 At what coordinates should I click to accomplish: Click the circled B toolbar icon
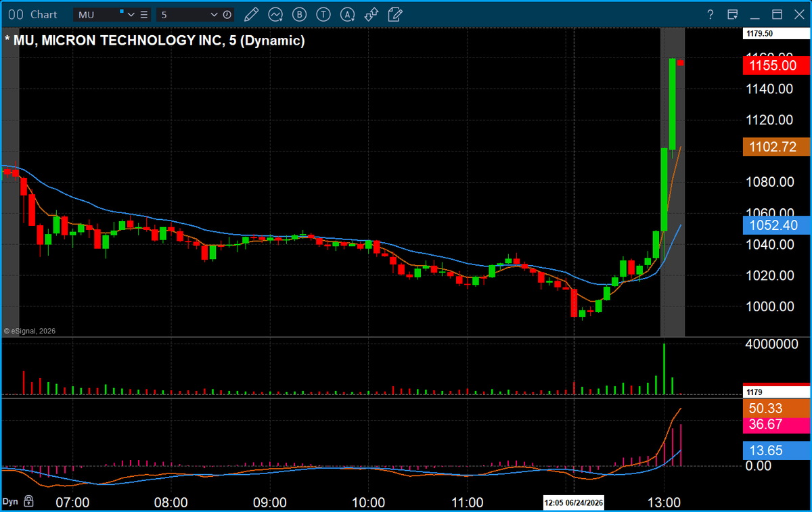coord(300,14)
